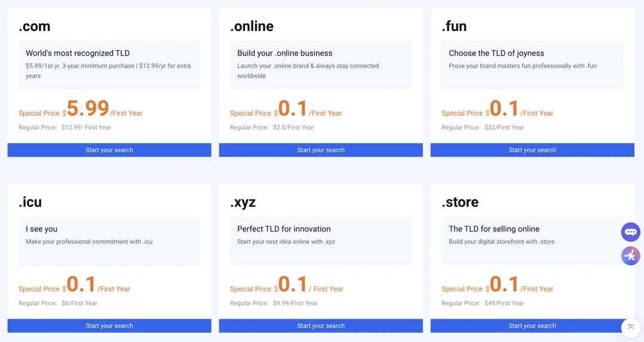Click the 5.99 special price
This screenshot has height=342, width=644.
pos(88,108)
